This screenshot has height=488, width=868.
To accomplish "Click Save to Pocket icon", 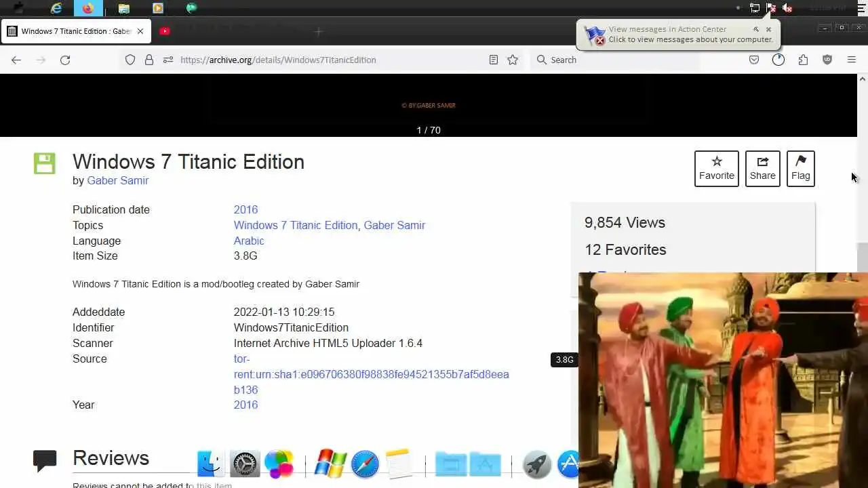I will (x=754, y=60).
